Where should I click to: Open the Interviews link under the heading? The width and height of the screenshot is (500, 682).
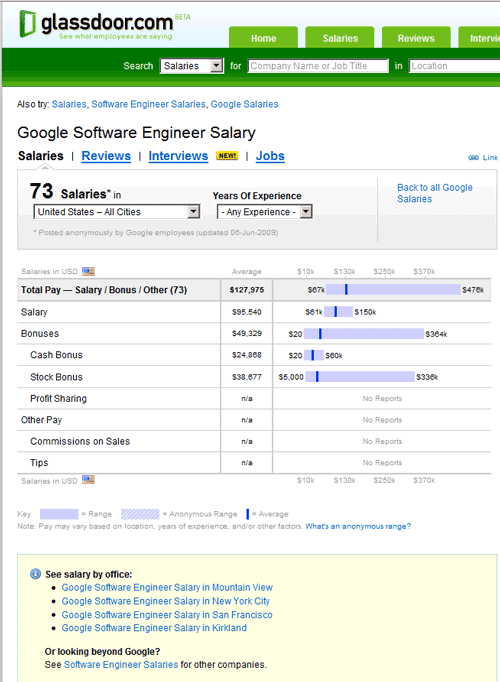point(178,156)
